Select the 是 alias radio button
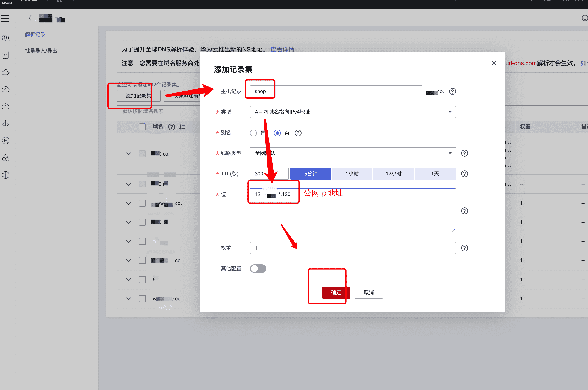588x390 pixels. click(253, 133)
